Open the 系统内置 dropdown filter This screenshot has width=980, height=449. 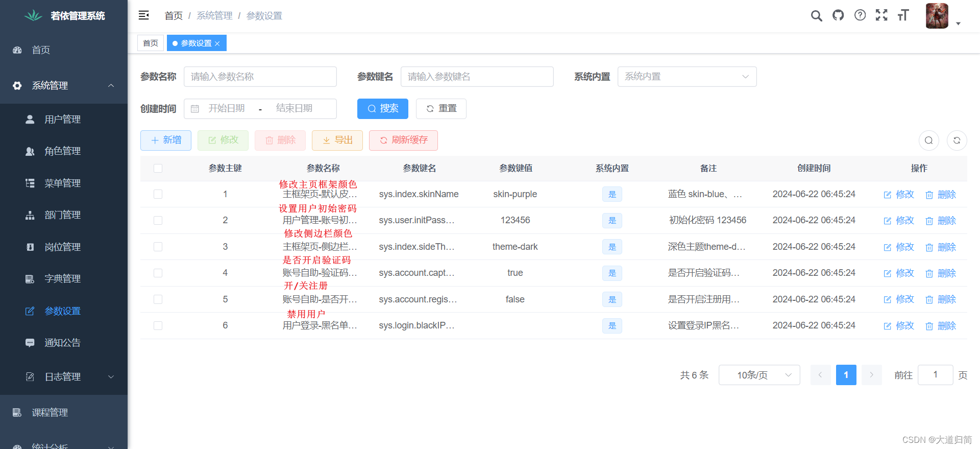coord(687,77)
